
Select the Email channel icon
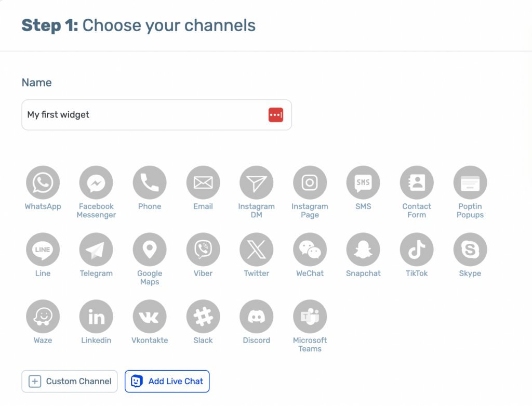(x=203, y=183)
